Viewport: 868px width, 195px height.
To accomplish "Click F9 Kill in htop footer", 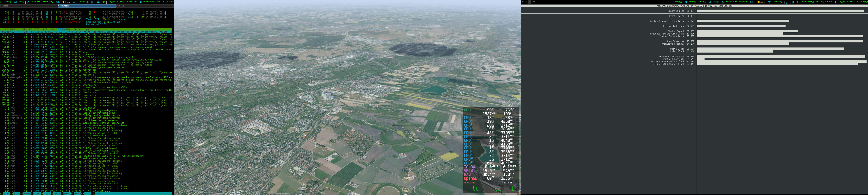I will click(x=86, y=194).
